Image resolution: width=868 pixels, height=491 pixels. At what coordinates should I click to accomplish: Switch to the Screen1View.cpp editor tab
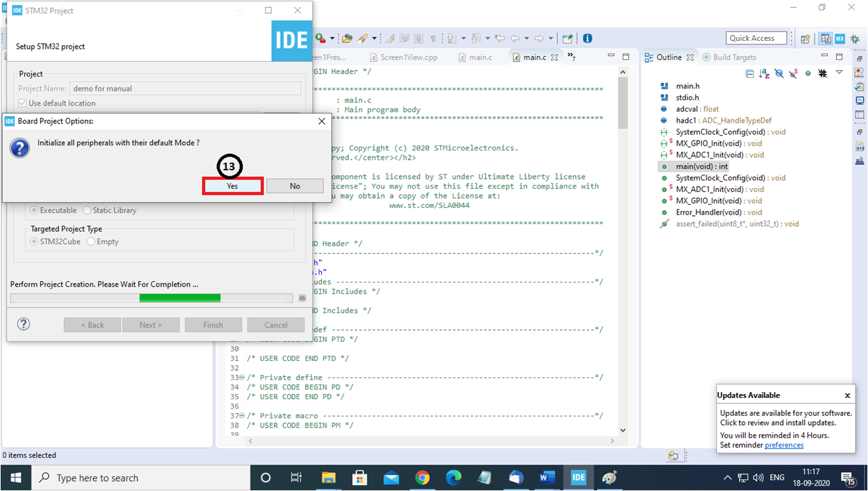[x=403, y=57]
